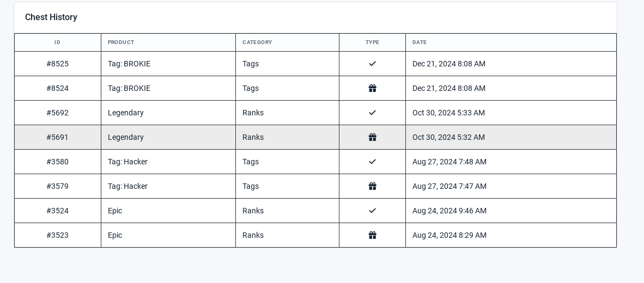Click the Epic product in row #3523

point(115,235)
